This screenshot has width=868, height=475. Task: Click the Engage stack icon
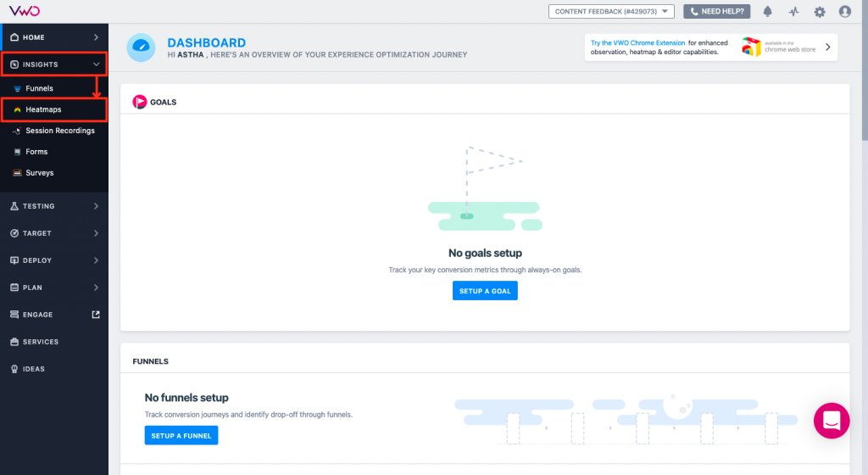coord(14,315)
